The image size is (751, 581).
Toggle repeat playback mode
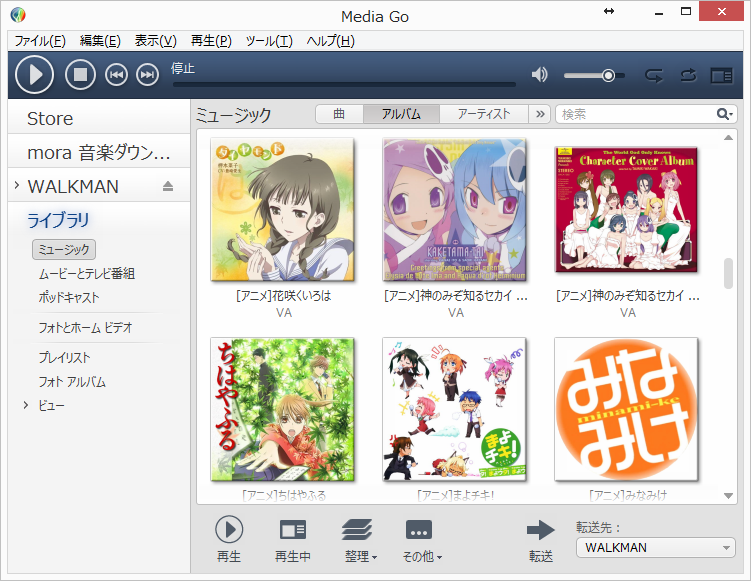[688, 75]
